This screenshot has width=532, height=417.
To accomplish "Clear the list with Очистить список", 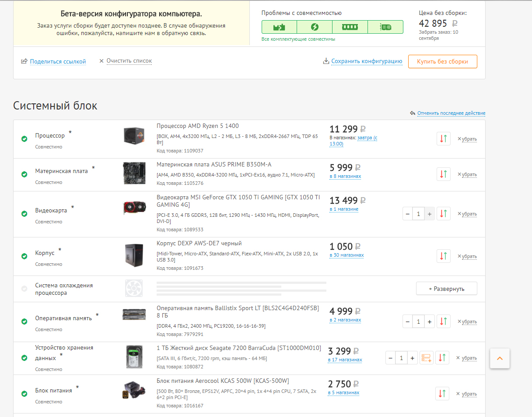I will 129,61.
